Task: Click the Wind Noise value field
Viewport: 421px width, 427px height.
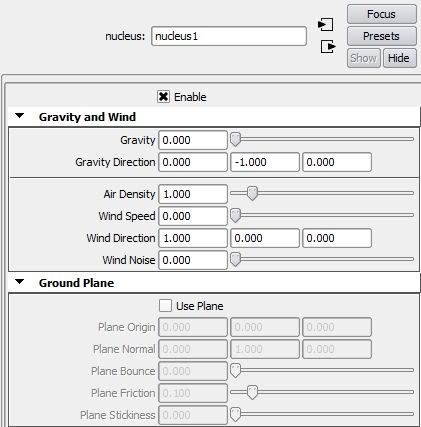Action: point(193,260)
